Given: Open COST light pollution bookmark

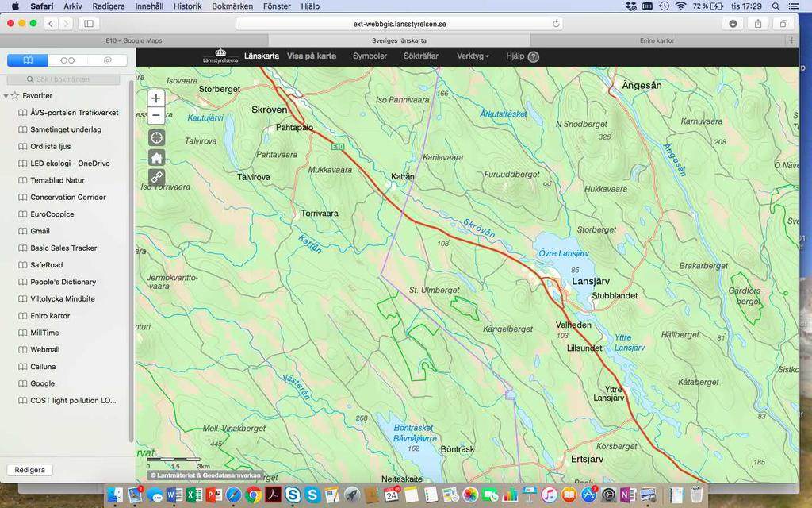Looking at the screenshot, I should [x=73, y=401].
